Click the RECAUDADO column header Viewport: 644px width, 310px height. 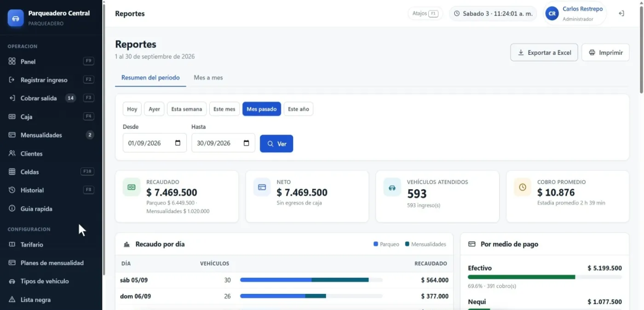click(x=431, y=264)
